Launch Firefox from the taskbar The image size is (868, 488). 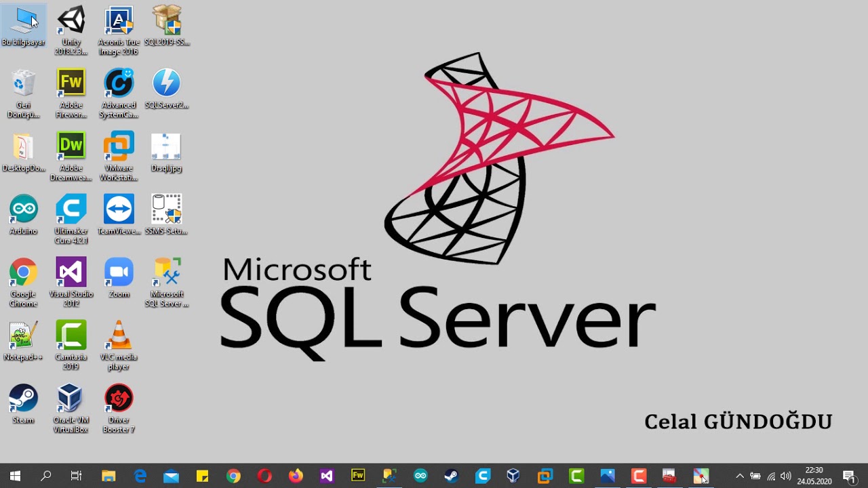296,476
